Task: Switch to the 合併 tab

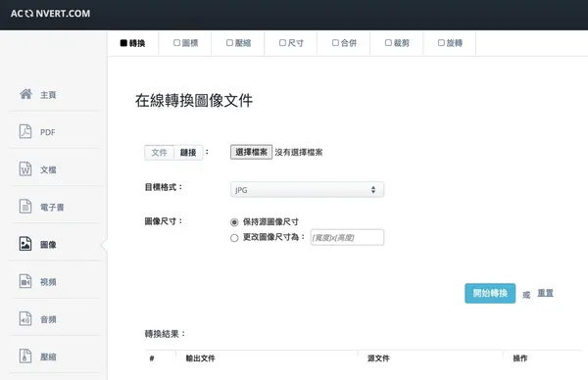Action: pos(344,43)
